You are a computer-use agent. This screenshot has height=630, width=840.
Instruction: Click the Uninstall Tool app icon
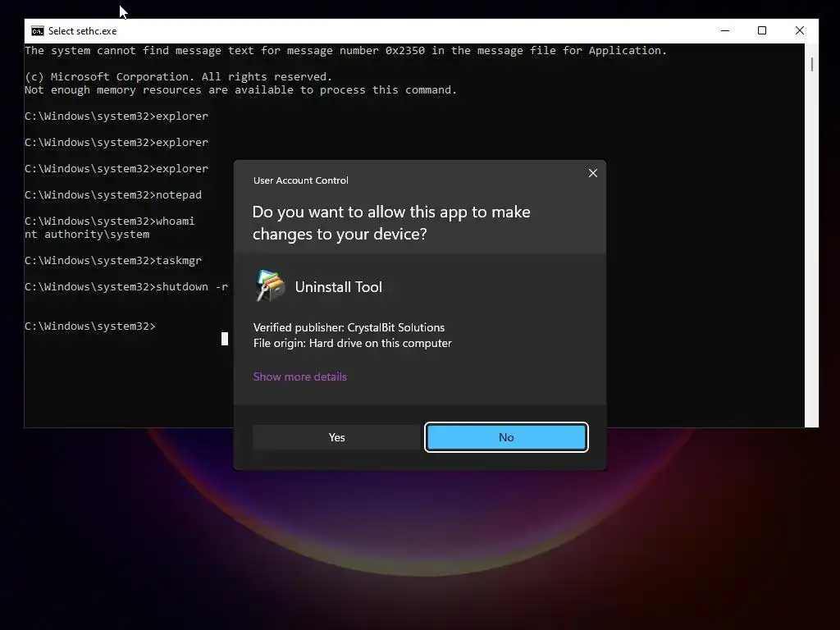pyautogui.click(x=271, y=286)
